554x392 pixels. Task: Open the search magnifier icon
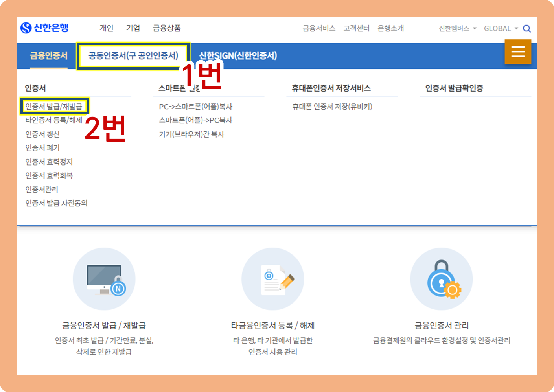point(527,29)
